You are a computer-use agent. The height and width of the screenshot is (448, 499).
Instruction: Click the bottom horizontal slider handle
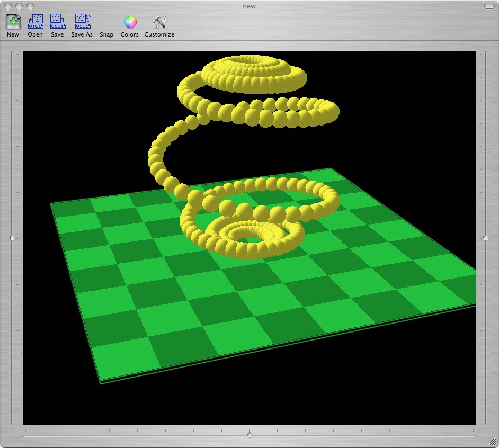pos(250,435)
